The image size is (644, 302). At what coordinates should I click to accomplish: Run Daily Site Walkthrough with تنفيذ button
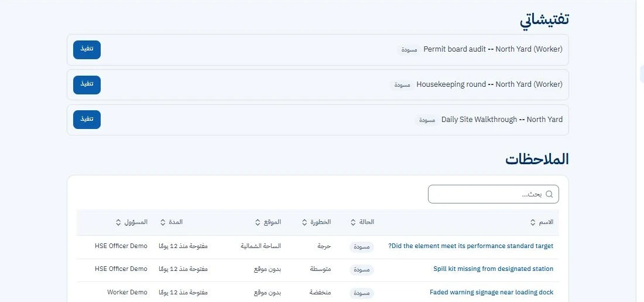(87, 120)
